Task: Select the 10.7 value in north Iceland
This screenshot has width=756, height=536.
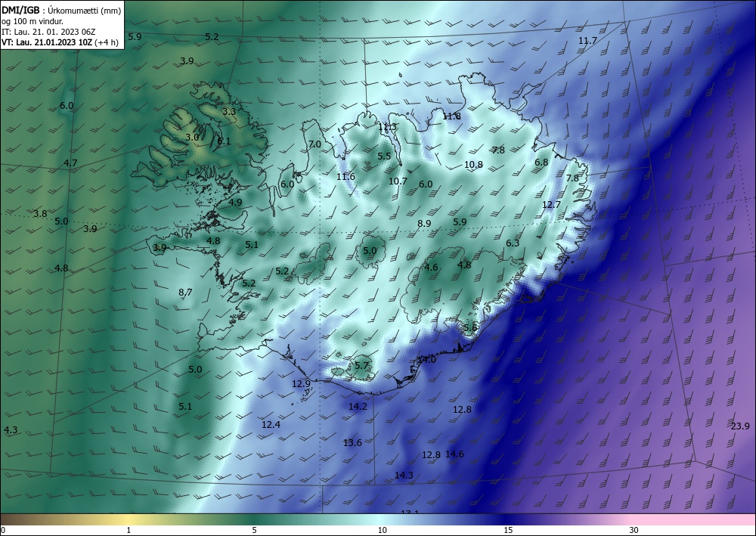Action: [398, 181]
